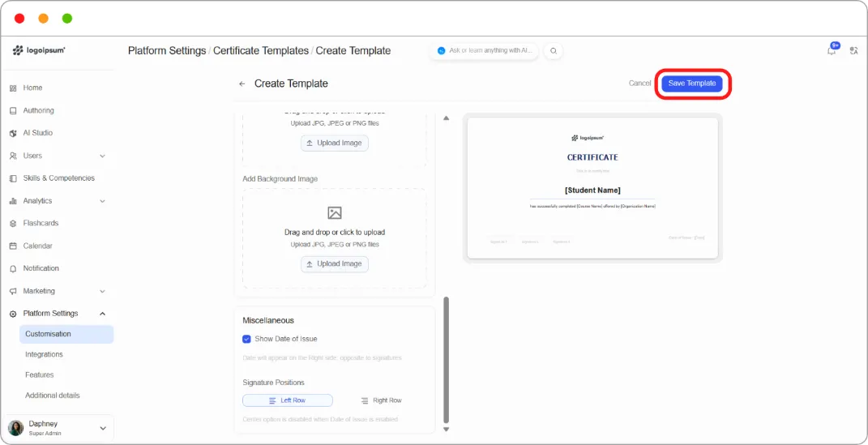Click the Add Background Image label

point(280,179)
